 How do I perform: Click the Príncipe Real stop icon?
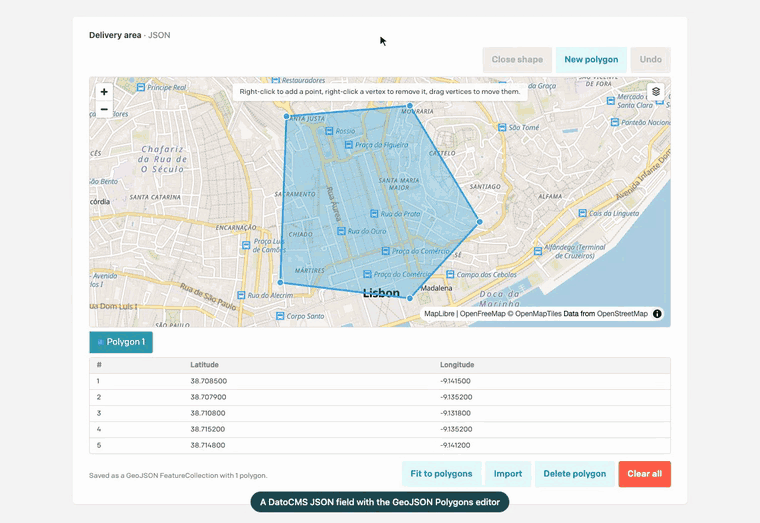[141, 87]
